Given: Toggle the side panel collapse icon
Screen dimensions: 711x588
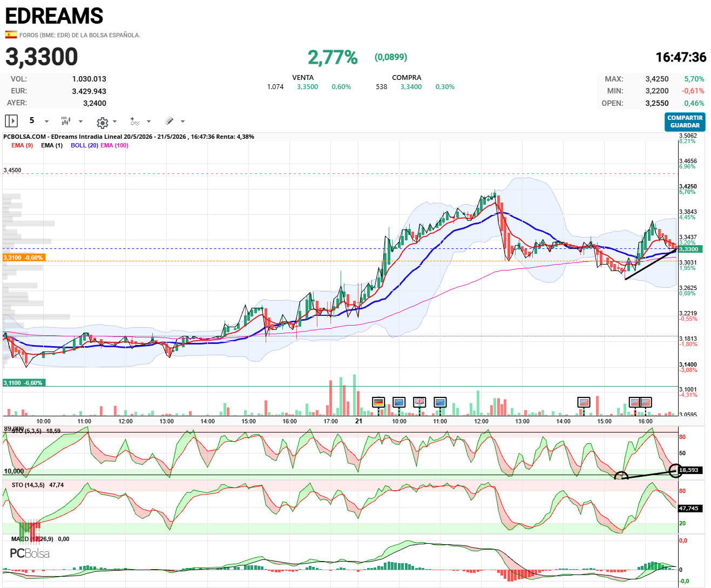Looking at the screenshot, I should click(x=11, y=121).
